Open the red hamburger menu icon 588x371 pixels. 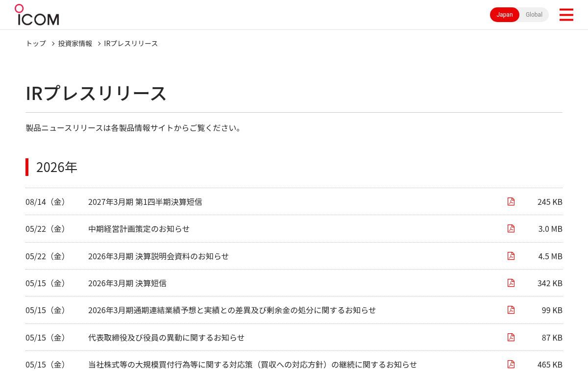[566, 15]
